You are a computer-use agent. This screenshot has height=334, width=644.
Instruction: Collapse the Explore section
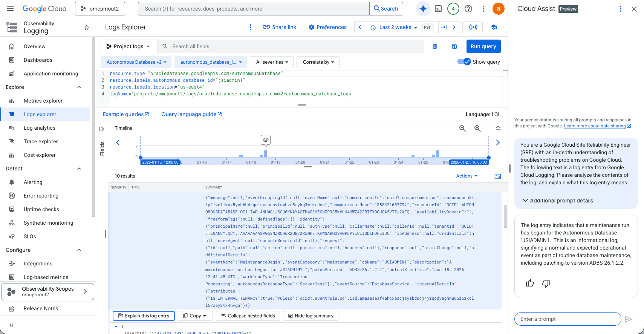click(79, 87)
